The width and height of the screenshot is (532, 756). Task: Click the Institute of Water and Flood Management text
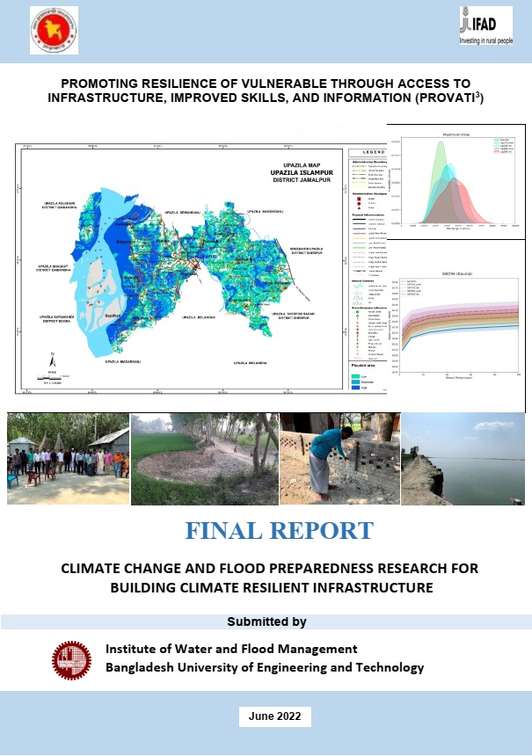(x=230, y=649)
